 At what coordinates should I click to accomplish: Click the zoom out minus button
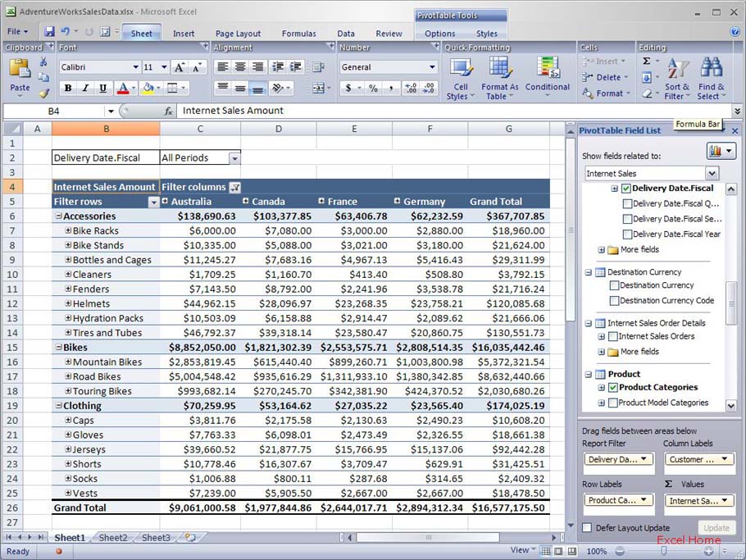(620, 551)
